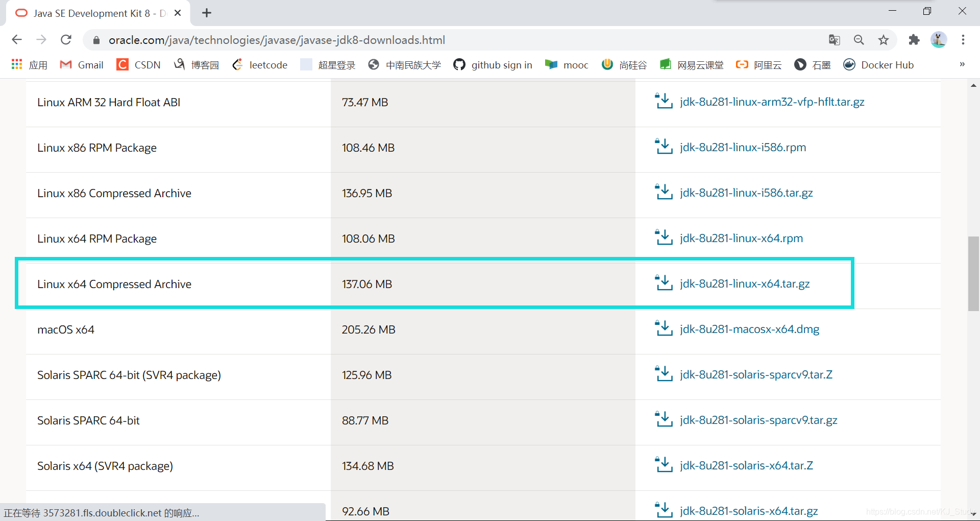Open the CSDN bookmark
The height and width of the screenshot is (521, 980).
point(139,65)
